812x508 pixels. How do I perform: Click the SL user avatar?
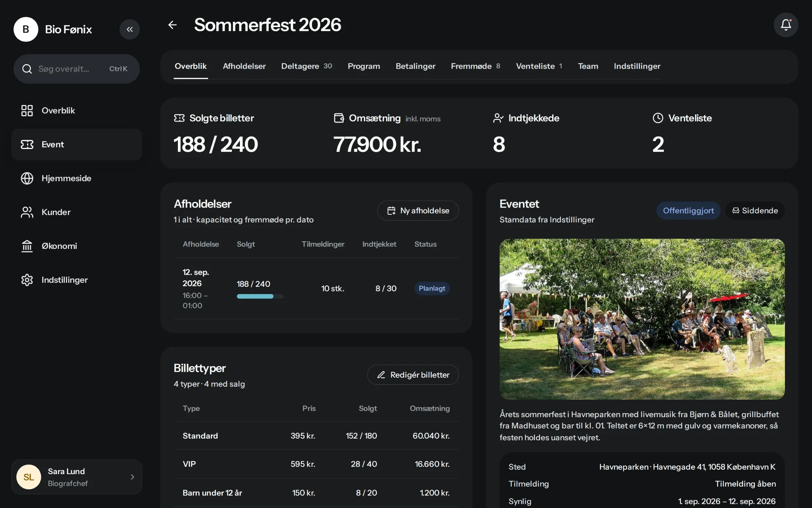coord(29,477)
